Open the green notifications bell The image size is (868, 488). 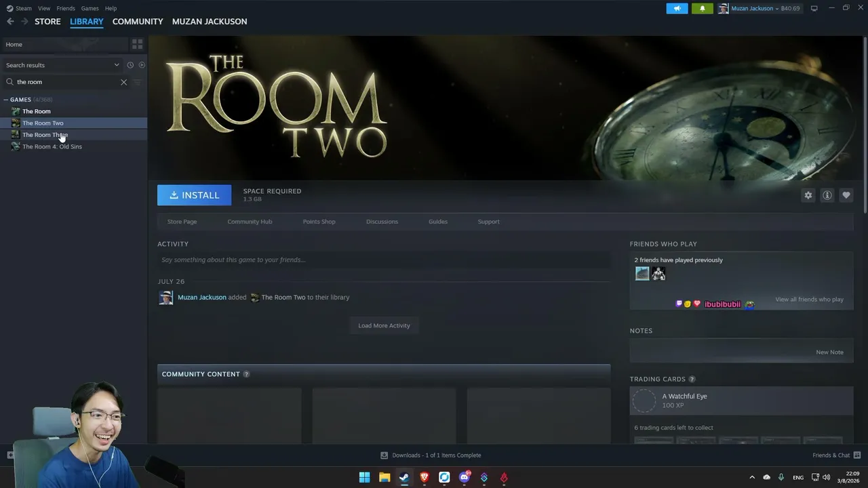click(702, 8)
